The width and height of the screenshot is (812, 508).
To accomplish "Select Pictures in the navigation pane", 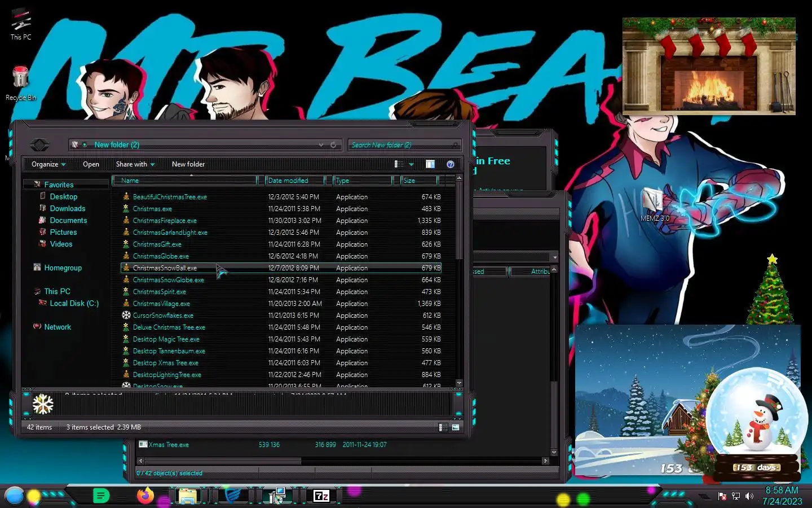I will pyautogui.click(x=63, y=232).
